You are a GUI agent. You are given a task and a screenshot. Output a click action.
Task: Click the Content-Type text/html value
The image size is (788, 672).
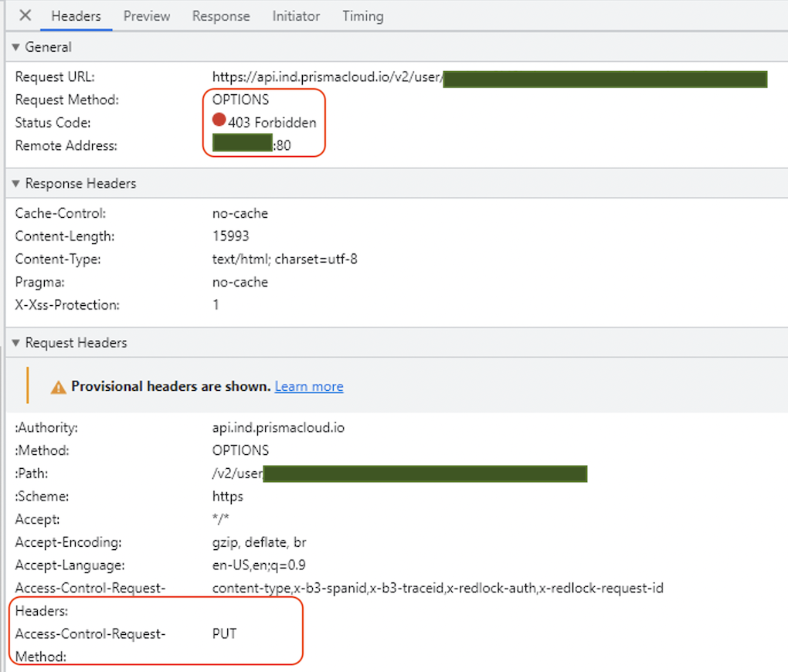pyautogui.click(x=284, y=260)
